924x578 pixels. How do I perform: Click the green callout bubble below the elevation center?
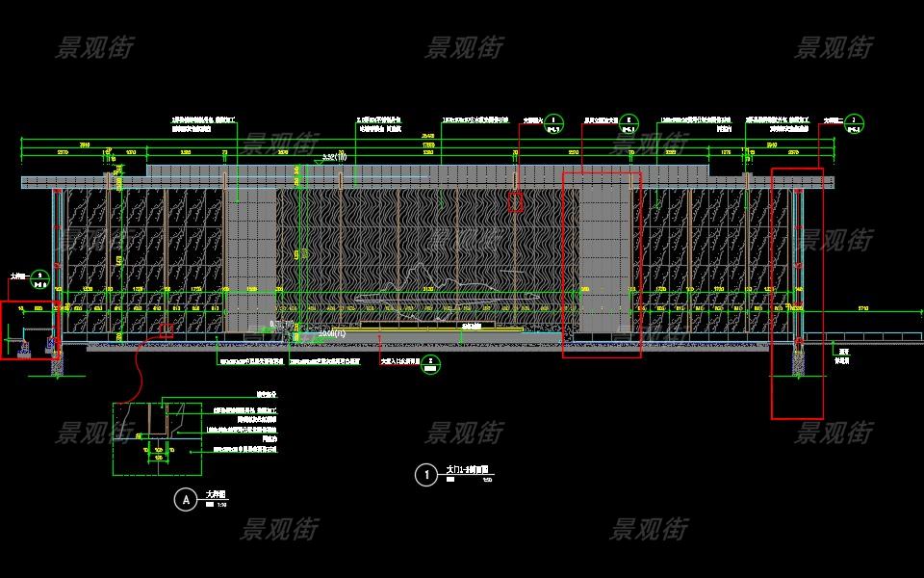tap(432, 362)
